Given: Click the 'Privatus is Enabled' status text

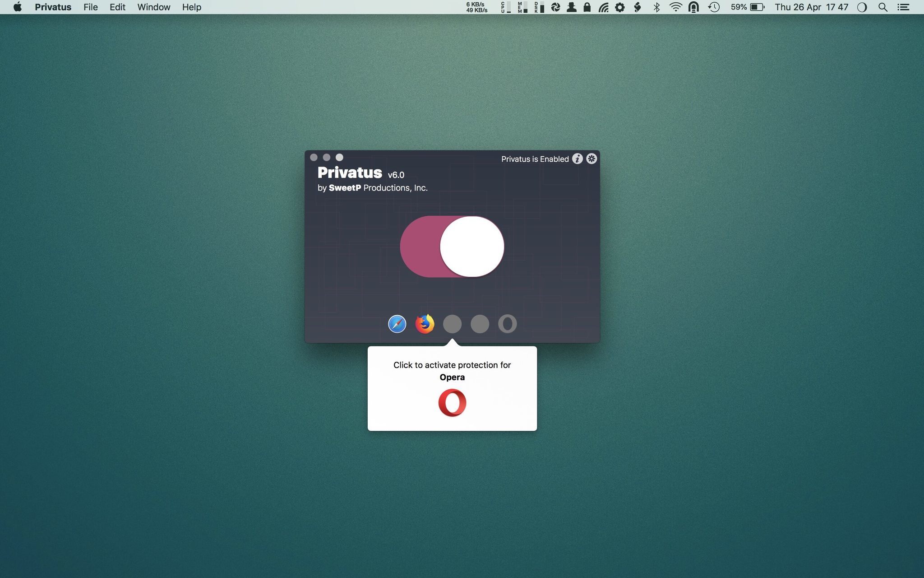Looking at the screenshot, I should click(x=535, y=159).
